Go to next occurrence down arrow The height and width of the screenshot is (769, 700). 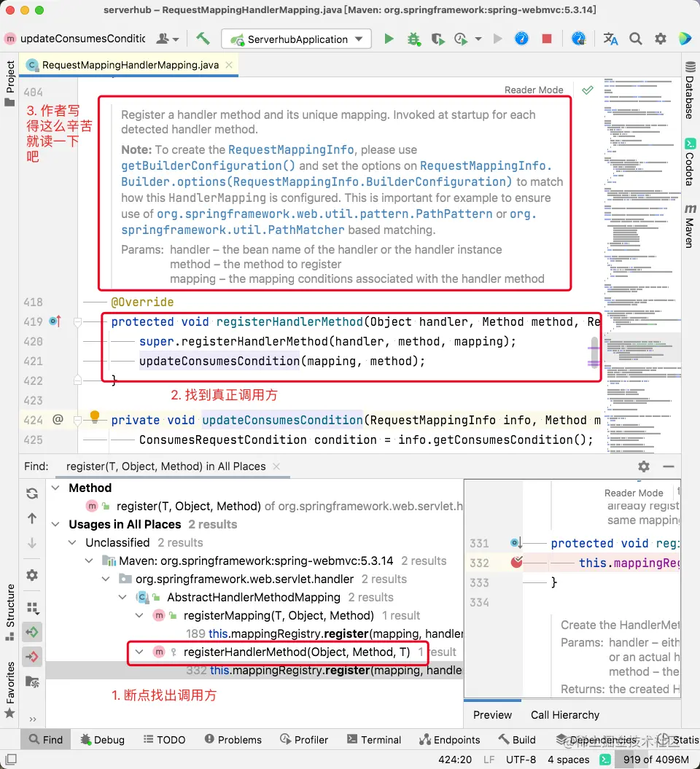[32, 543]
